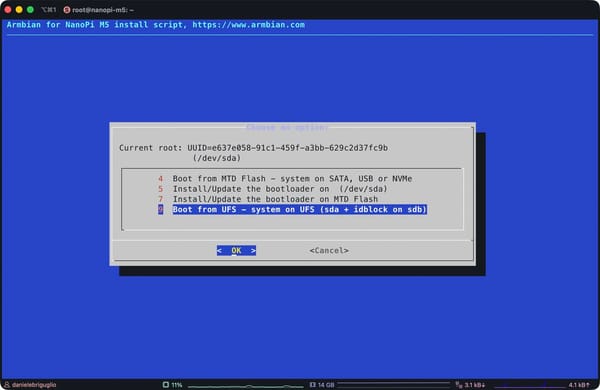
Task: Click the red session icon beside root@nanopi-m5
Action: (x=67, y=10)
